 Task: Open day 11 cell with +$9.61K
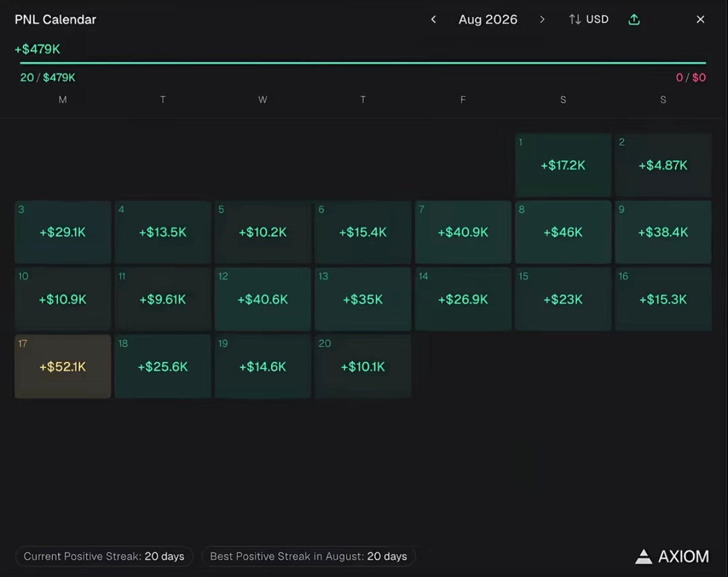tap(163, 299)
